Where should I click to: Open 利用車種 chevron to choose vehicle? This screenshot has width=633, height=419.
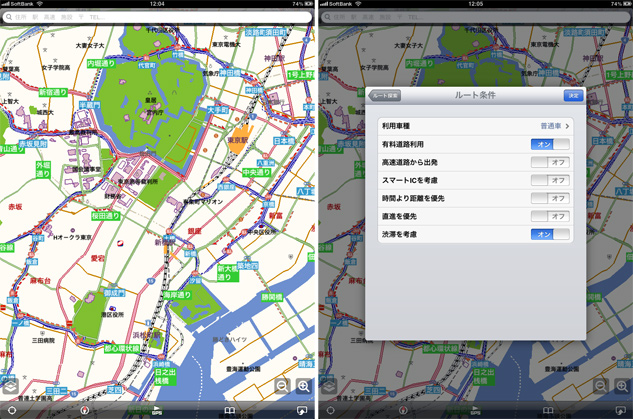[567, 126]
